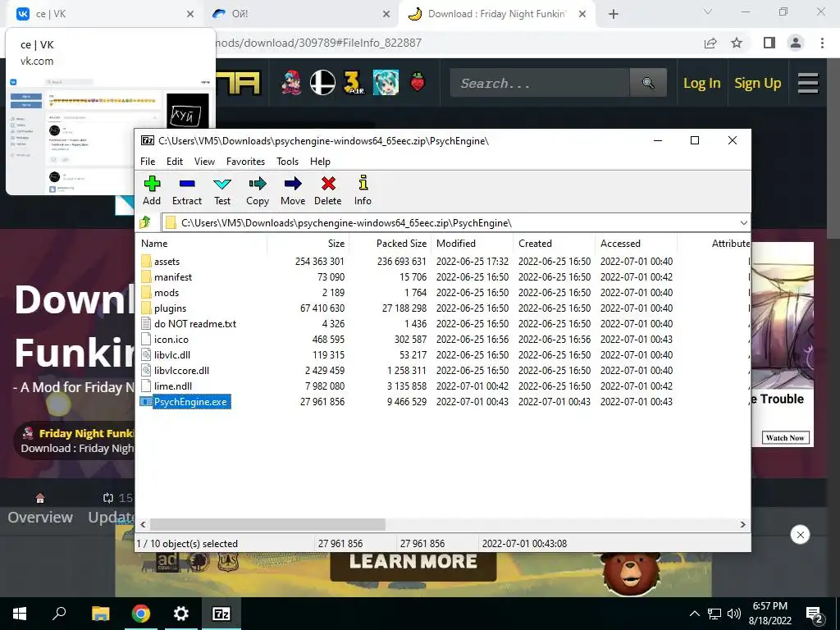Image resolution: width=840 pixels, height=630 pixels.
Task: Open the File menu in 7-Zip
Action: (148, 162)
